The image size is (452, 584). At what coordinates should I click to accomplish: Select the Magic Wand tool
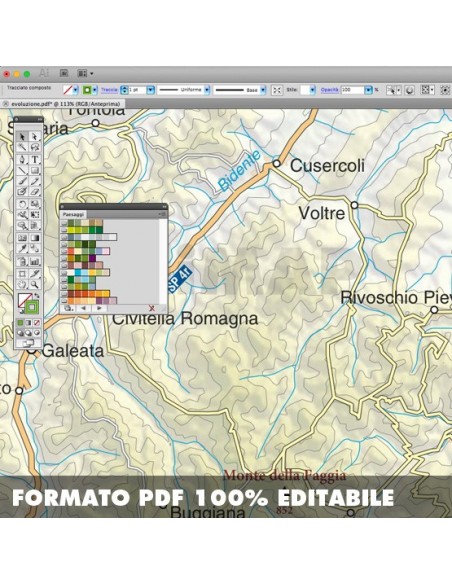22,147
